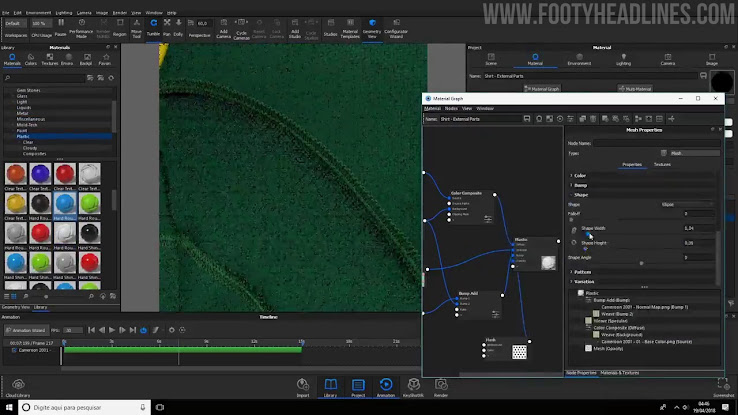Switch library to grid view
The width and height of the screenshot is (738, 415).
click(x=14, y=296)
